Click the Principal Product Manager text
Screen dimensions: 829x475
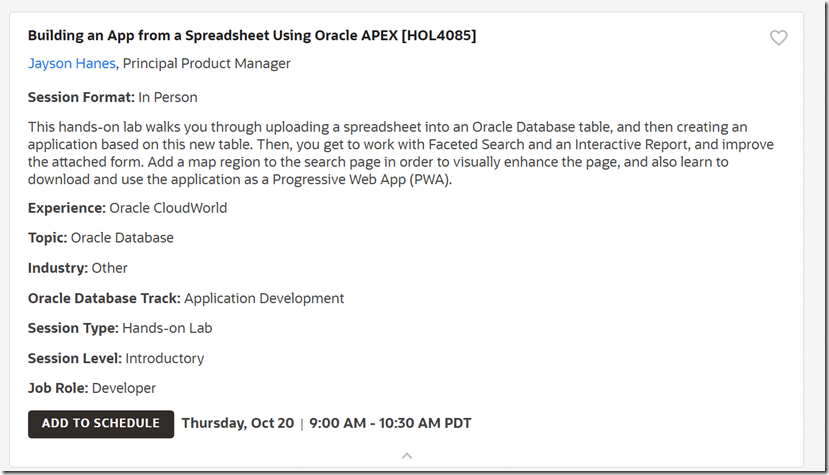(x=207, y=64)
